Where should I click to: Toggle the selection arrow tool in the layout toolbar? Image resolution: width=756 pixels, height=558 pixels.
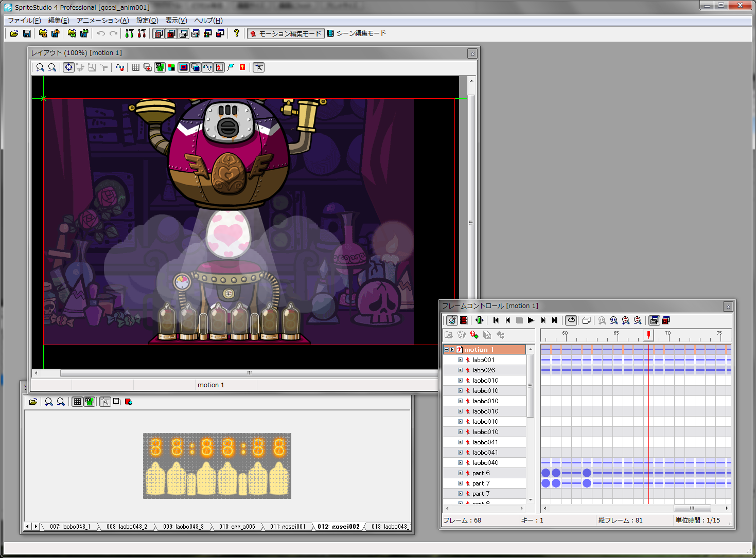pyautogui.click(x=258, y=67)
